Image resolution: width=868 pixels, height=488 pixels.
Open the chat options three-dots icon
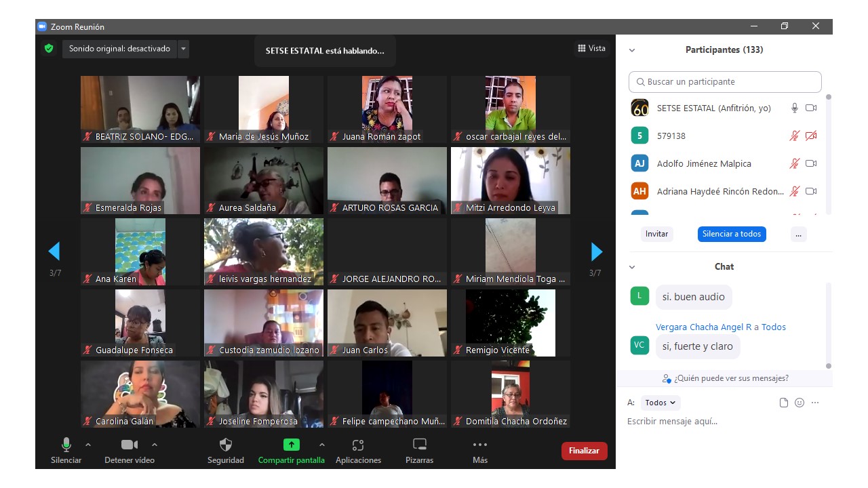point(815,403)
